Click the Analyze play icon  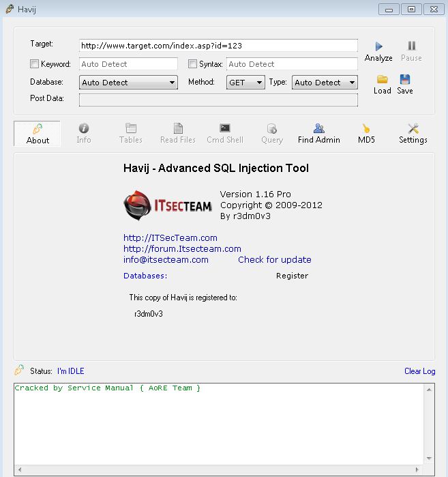point(378,46)
